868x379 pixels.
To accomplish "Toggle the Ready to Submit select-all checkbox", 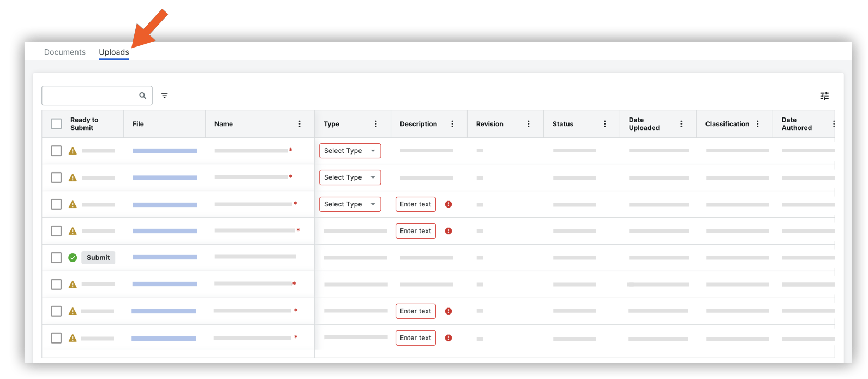I will point(56,124).
